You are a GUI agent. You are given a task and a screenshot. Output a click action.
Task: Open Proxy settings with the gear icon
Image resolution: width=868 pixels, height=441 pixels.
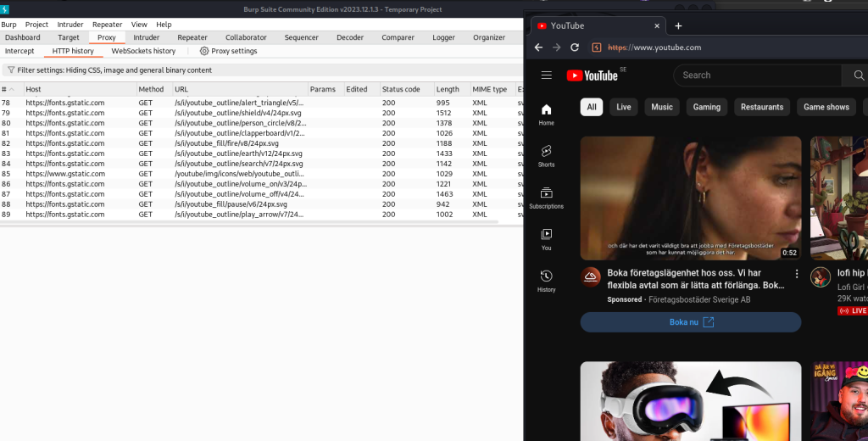(228, 51)
